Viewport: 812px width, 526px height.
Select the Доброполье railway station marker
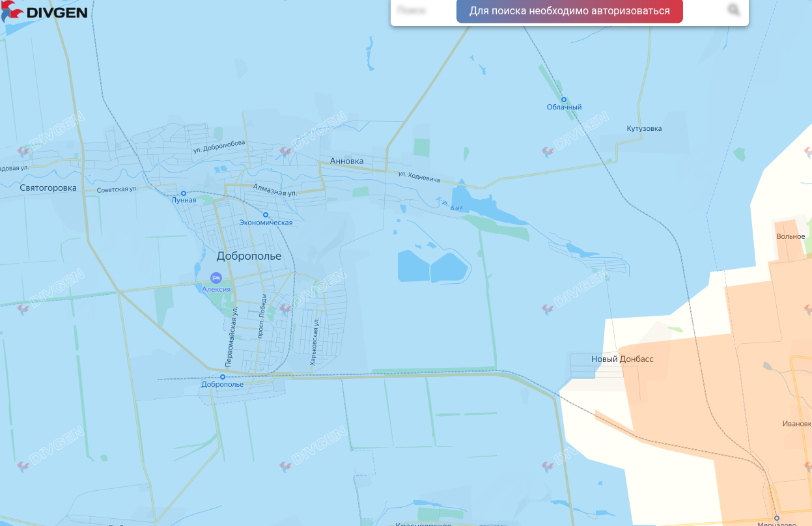coord(223,377)
